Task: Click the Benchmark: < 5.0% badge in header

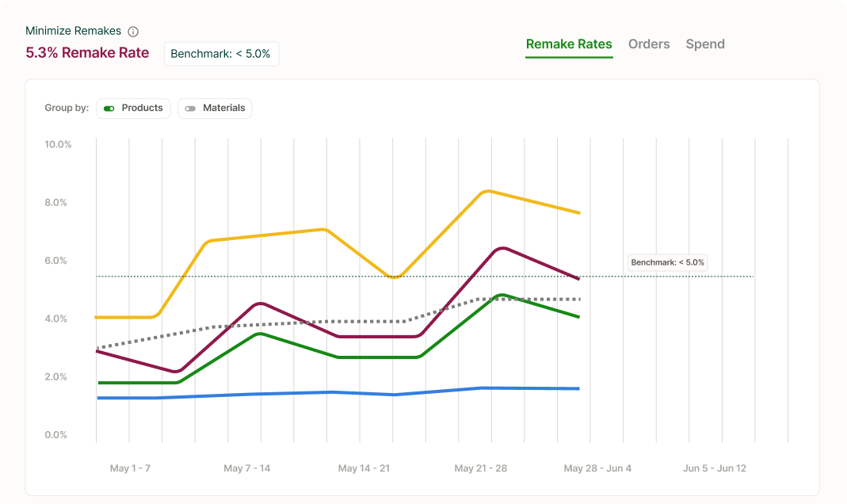Action: pyautogui.click(x=222, y=54)
